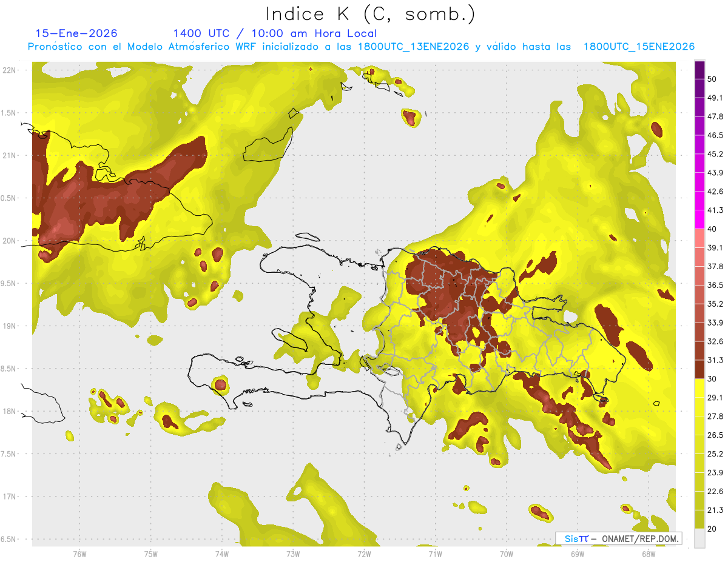Click the longitude axis label '72W'
728x562 pixels.
point(364,554)
